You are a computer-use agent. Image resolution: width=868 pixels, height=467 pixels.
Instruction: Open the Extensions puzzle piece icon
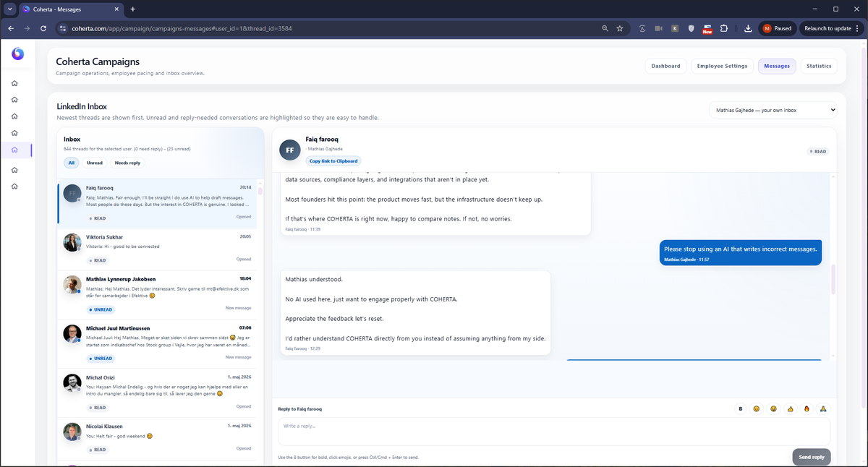(x=723, y=28)
